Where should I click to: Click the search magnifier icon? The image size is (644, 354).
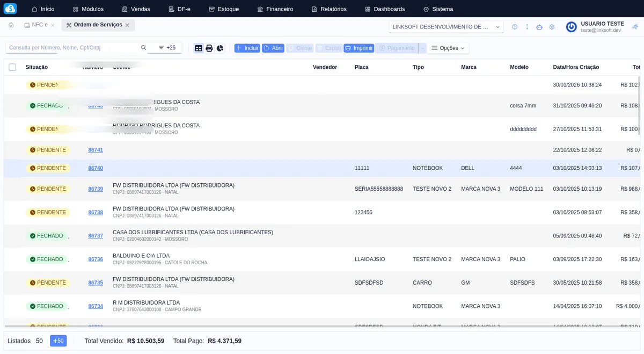point(143,48)
